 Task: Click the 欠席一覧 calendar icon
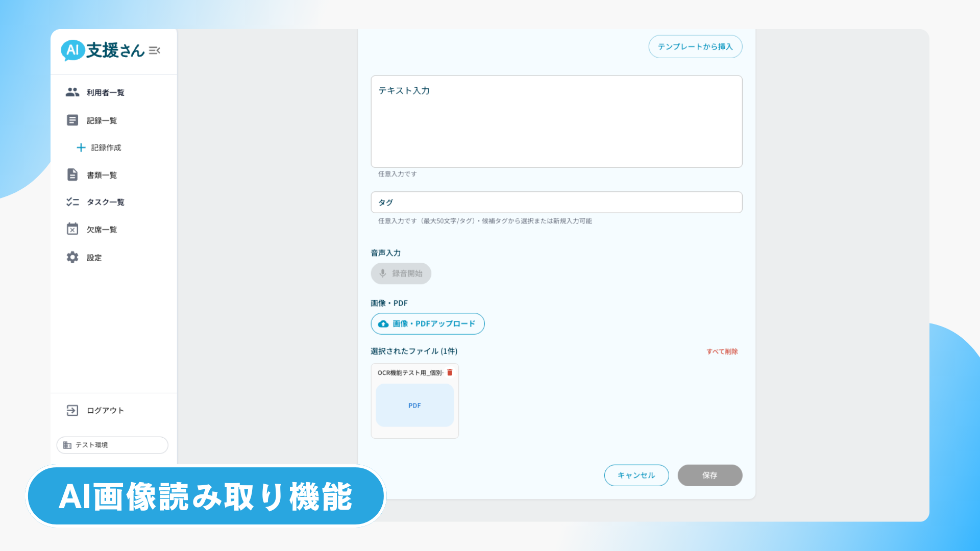click(72, 229)
